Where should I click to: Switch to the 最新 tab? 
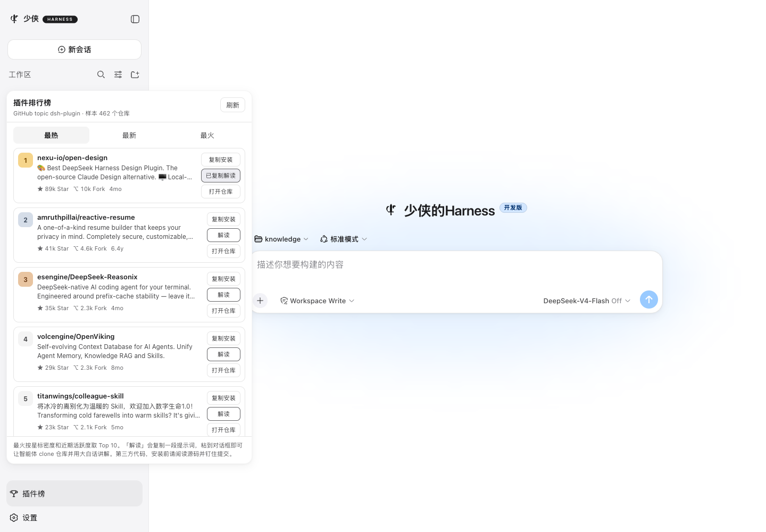pyautogui.click(x=129, y=135)
